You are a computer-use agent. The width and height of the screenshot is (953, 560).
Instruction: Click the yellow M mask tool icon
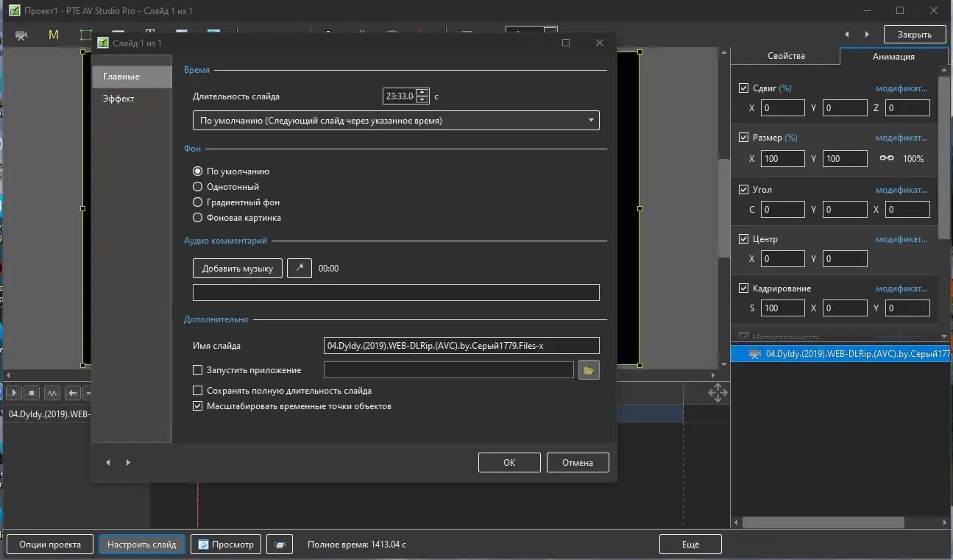[53, 35]
